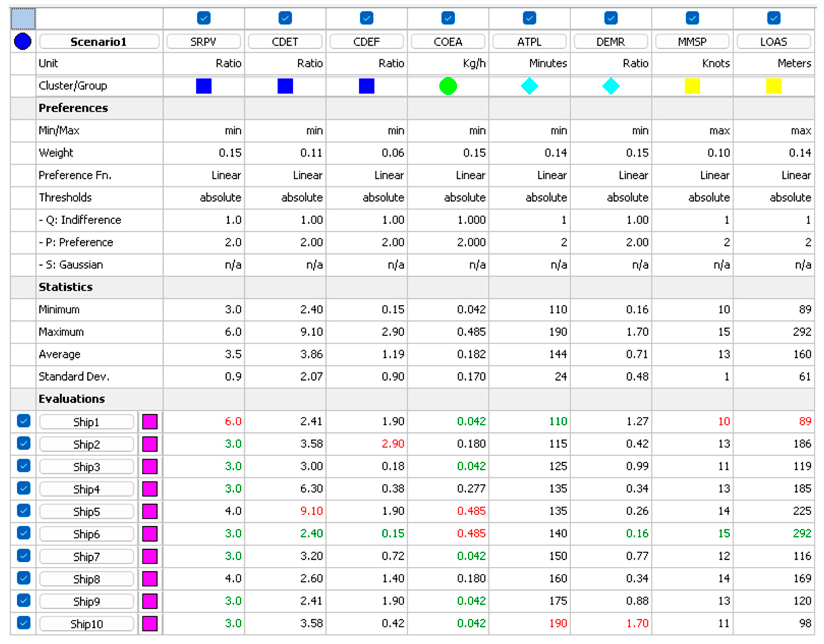Uncheck the SRPV criterion checkbox

pos(204,18)
